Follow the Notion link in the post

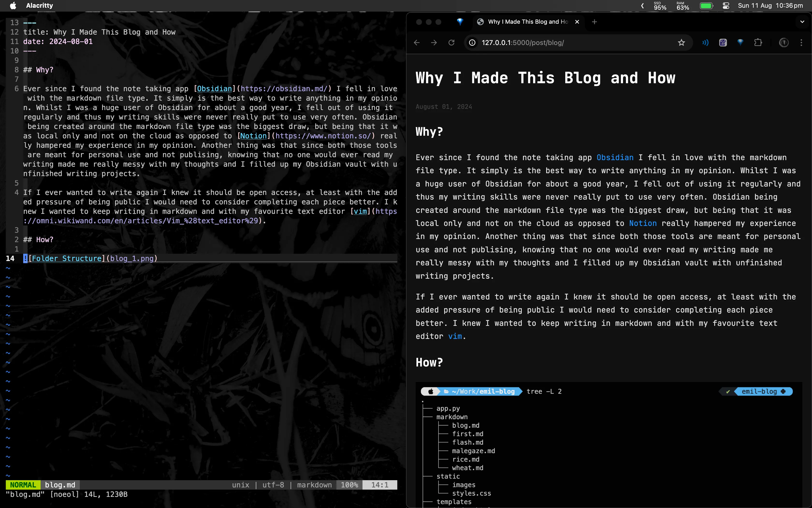click(643, 224)
